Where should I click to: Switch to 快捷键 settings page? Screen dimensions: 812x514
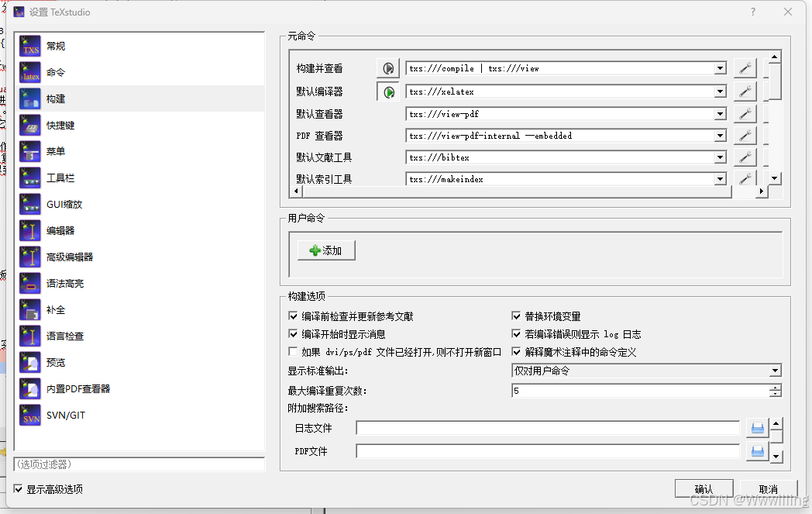pos(139,126)
